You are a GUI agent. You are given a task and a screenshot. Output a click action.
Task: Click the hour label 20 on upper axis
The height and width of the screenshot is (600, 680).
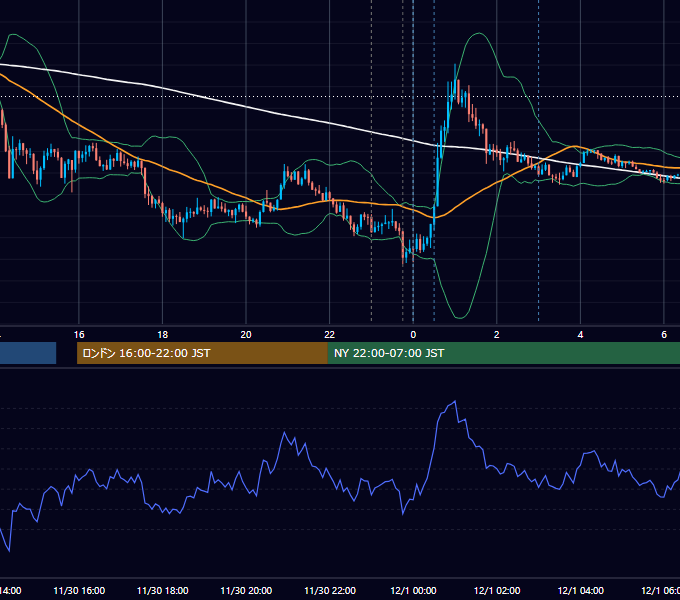click(246, 335)
